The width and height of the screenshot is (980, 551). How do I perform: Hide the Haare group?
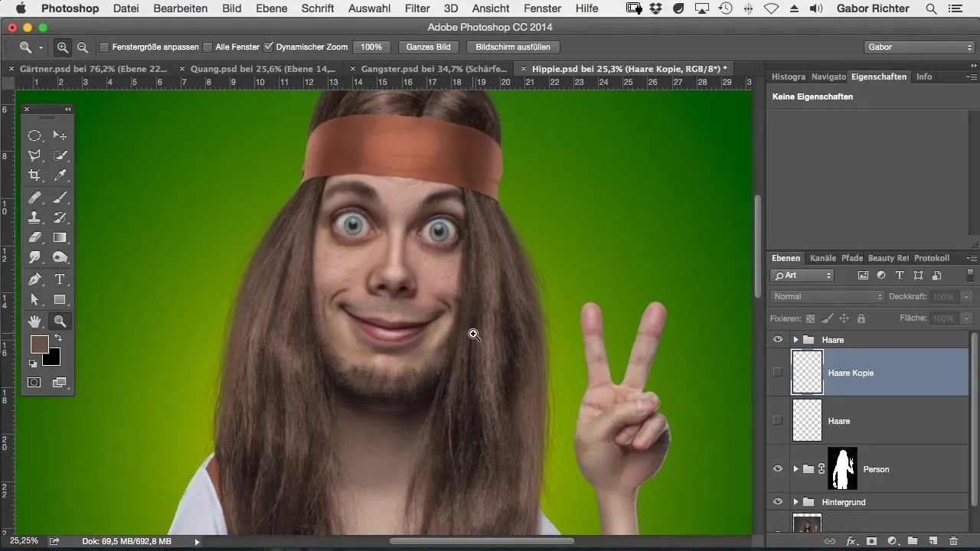778,340
